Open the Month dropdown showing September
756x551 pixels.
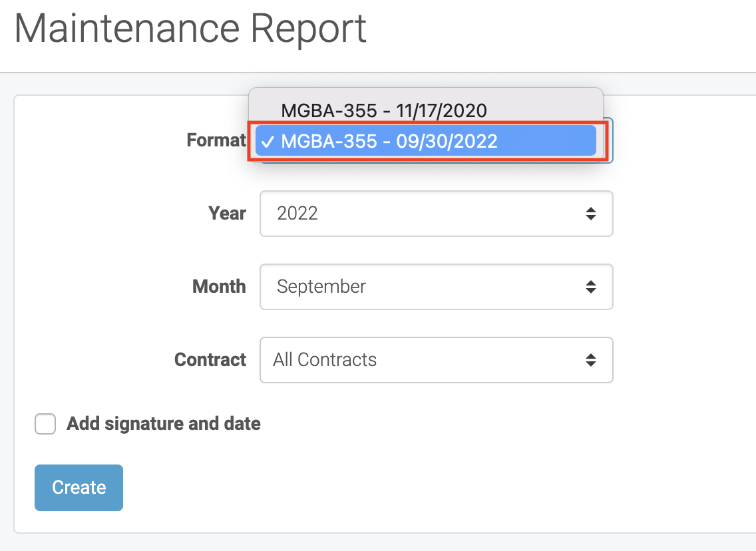coord(426,287)
